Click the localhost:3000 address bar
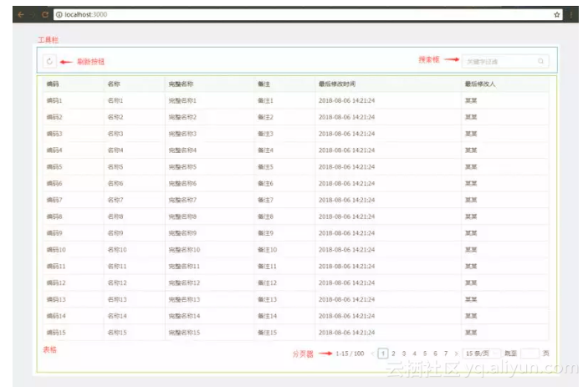The height and width of the screenshot is (387, 588). point(308,14)
